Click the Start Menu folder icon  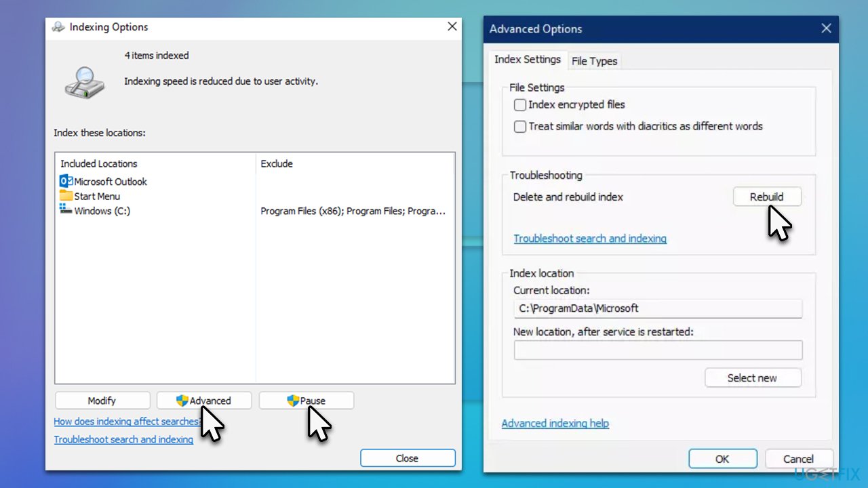point(66,196)
